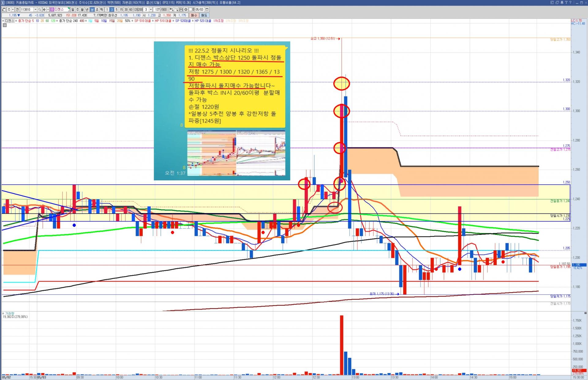Click the 05/03 date input field

tap(199, 9)
